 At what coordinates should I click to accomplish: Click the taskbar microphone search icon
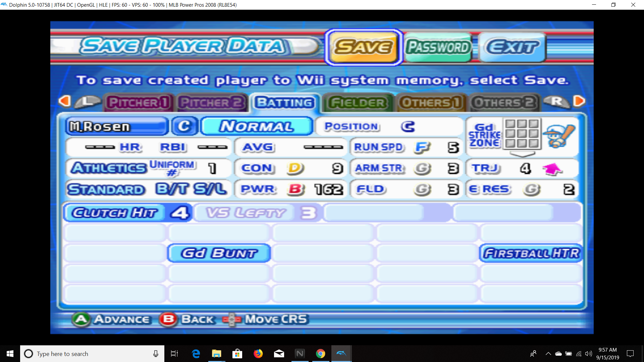click(x=156, y=354)
